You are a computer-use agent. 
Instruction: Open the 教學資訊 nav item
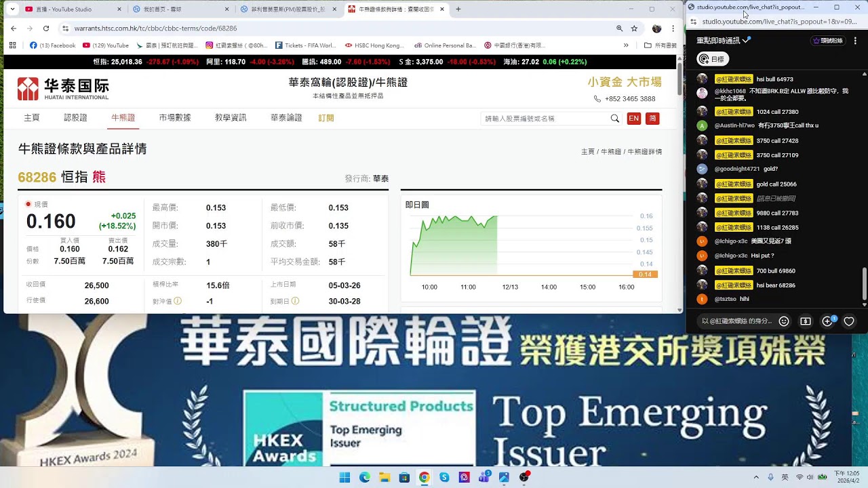(231, 118)
